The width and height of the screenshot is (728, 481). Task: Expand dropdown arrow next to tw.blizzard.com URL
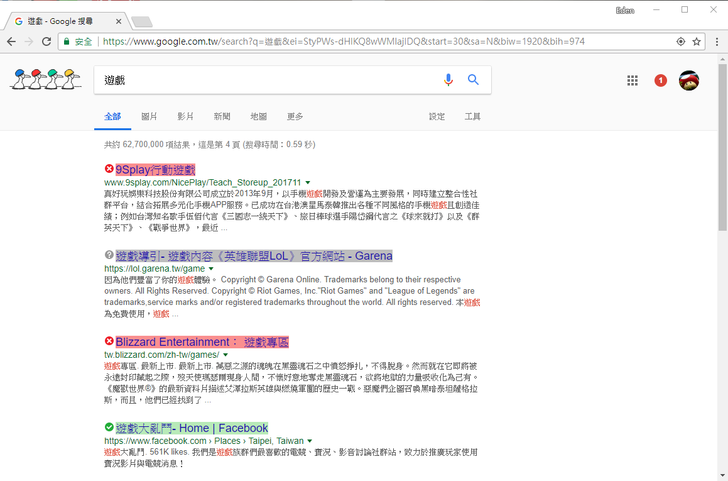tap(225, 355)
